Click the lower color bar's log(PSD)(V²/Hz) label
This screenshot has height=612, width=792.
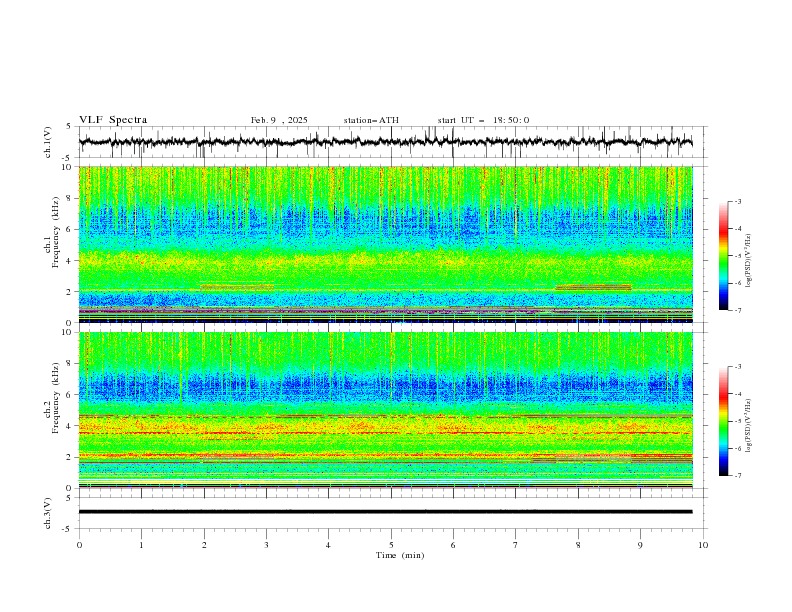coord(749,426)
